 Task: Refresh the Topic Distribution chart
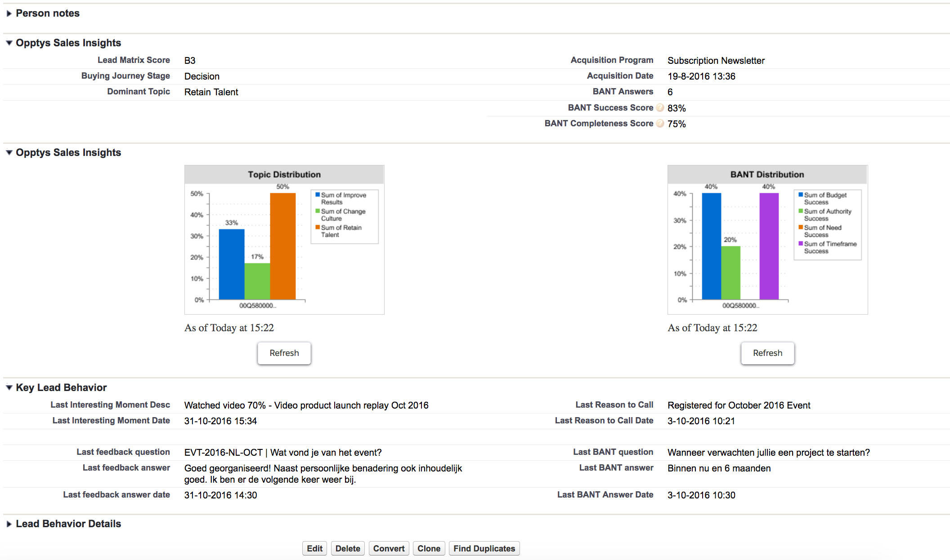[x=284, y=353]
